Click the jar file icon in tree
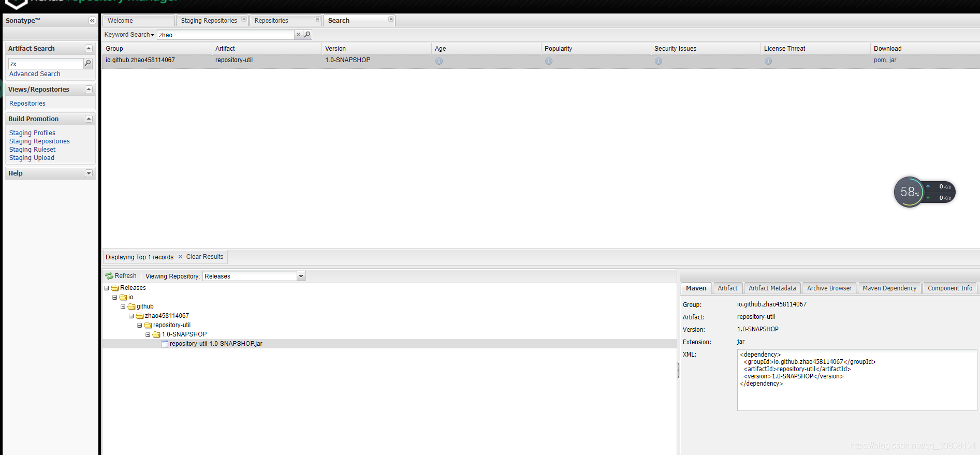This screenshot has height=455, width=980. coord(165,344)
